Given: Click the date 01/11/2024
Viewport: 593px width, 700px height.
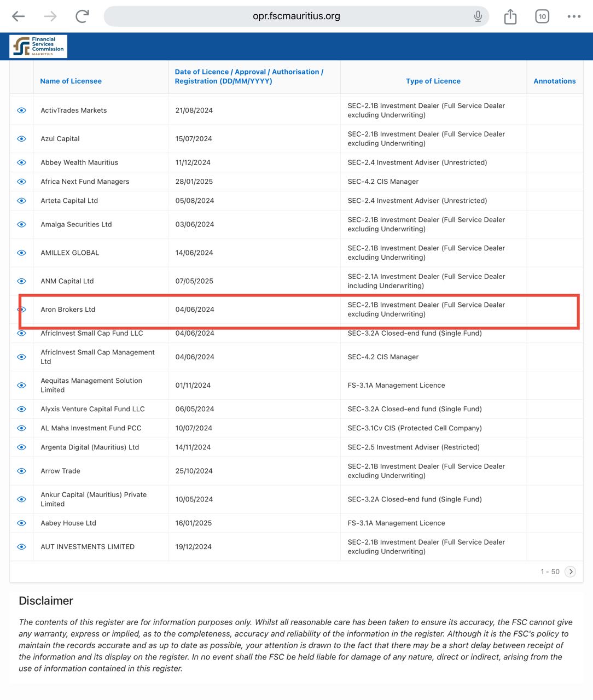Looking at the screenshot, I should pyautogui.click(x=193, y=386).
